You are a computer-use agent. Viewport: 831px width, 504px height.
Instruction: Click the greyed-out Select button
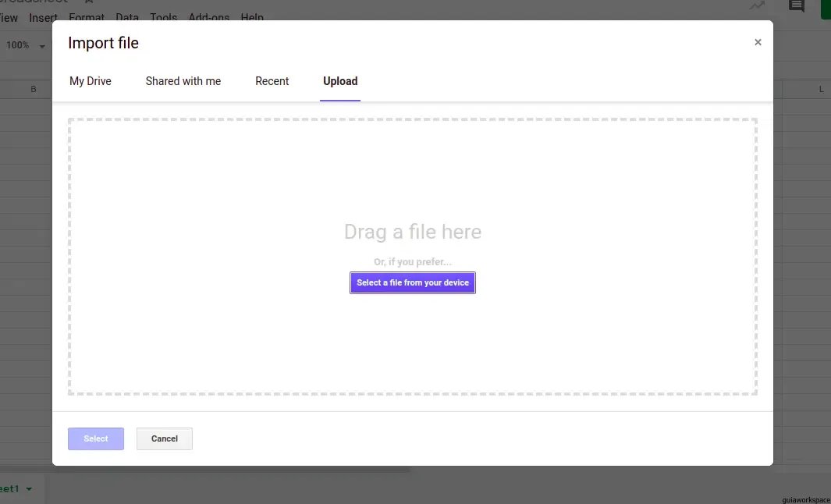coord(96,438)
